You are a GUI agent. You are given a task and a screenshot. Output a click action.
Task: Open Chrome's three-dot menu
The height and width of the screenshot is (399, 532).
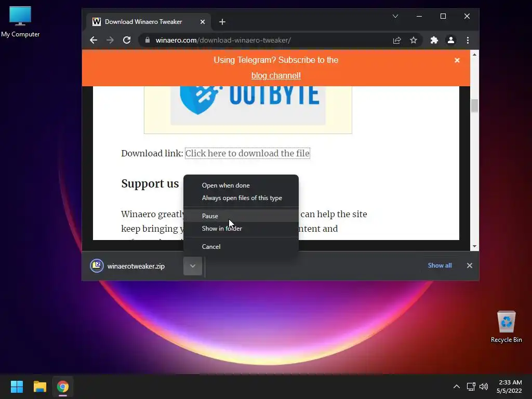pyautogui.click(x=468, y=40)
